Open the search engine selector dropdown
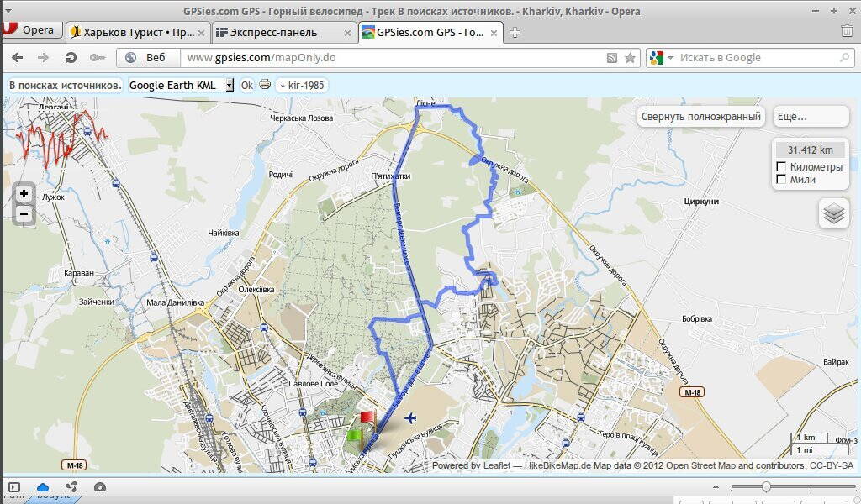This screenshot has width=861, height=504. coord(661,58)
